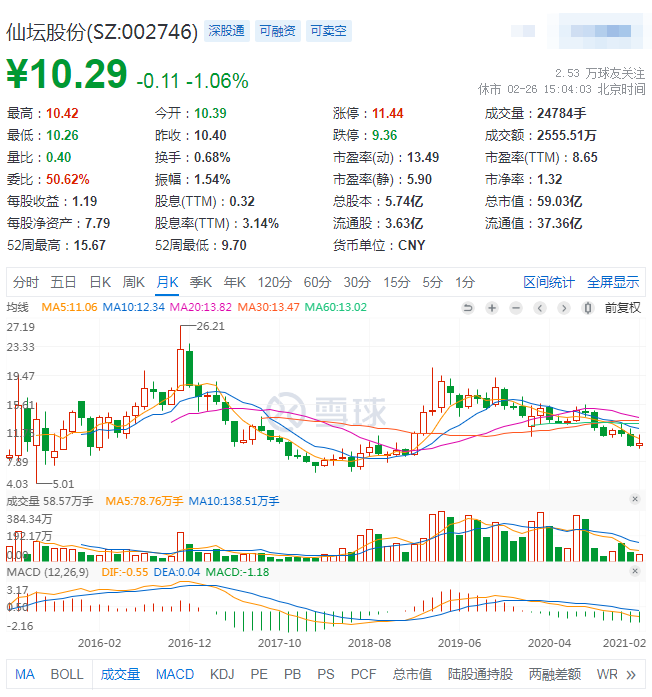This screenshot has width=652, height=697.
Task: Select the 月K chart tab
Action: click(167, 282)
